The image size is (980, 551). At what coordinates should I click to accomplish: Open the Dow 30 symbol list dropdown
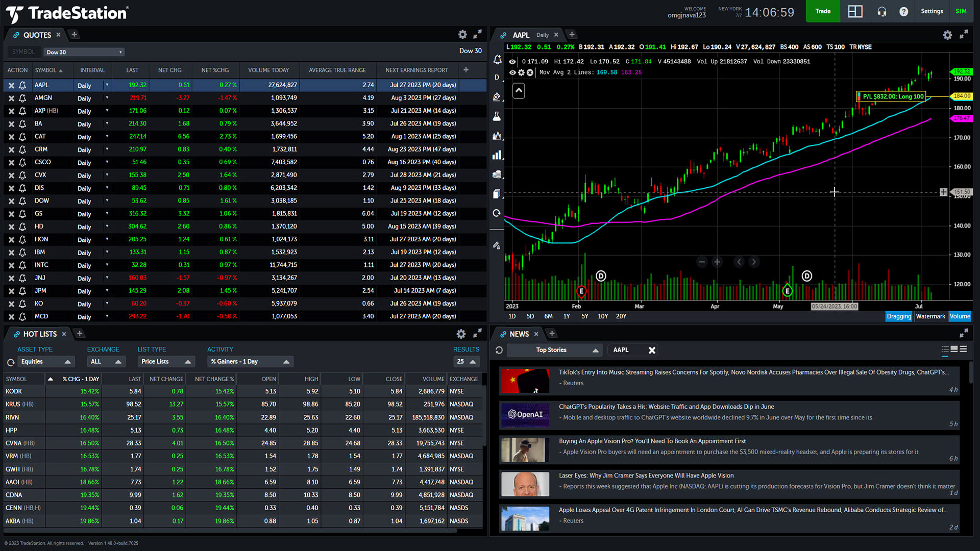tap(84, 52)
